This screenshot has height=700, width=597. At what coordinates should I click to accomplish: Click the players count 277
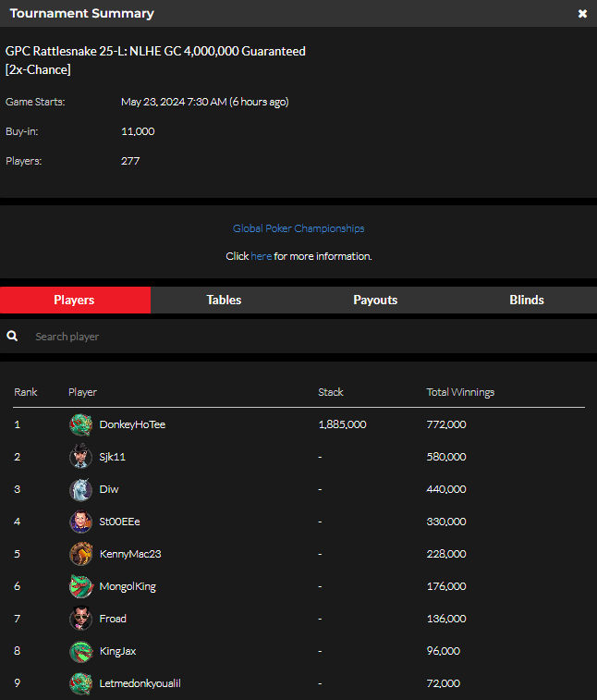tap(130, 161)
